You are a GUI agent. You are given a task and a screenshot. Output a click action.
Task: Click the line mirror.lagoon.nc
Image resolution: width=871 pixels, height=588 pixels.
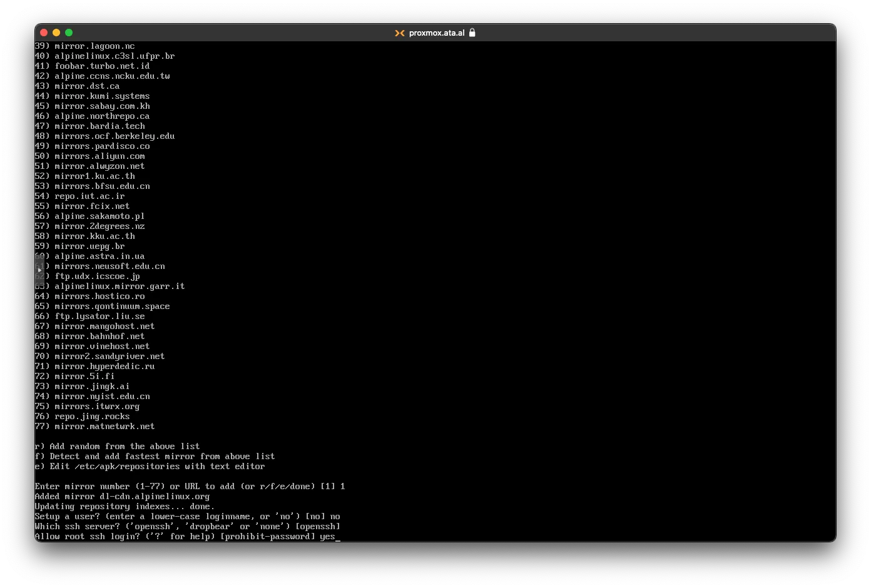point(85,46)
